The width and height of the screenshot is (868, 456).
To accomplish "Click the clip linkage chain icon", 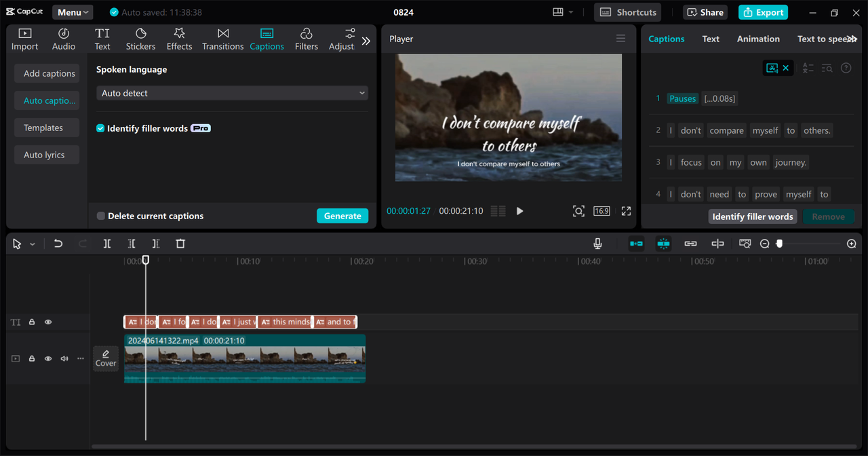I will pos(690,244).
